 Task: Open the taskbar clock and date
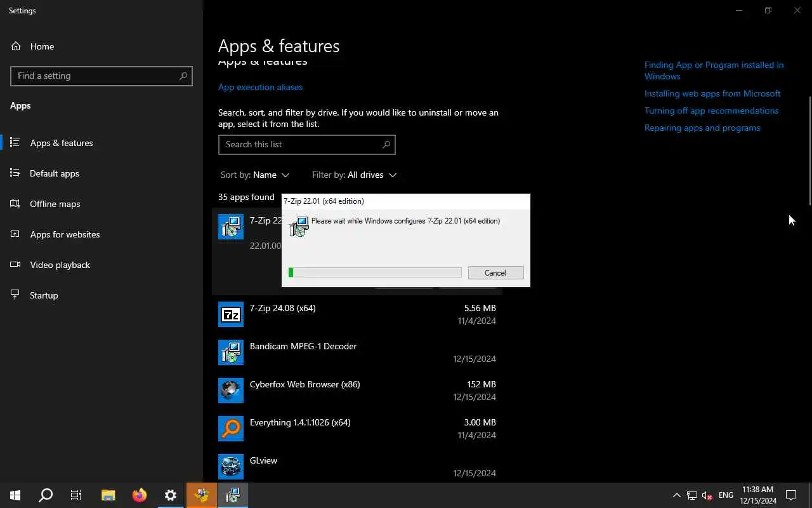point(758,495)
